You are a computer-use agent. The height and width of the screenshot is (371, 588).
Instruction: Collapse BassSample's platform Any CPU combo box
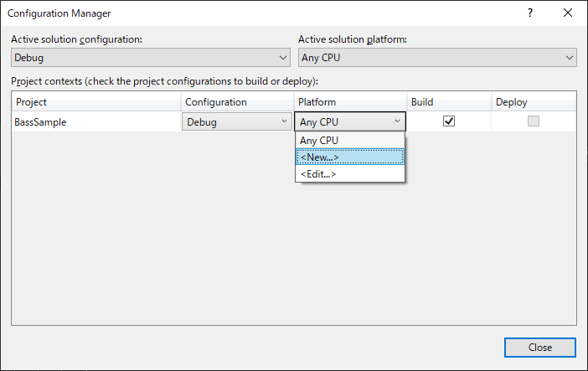(350, 121)
